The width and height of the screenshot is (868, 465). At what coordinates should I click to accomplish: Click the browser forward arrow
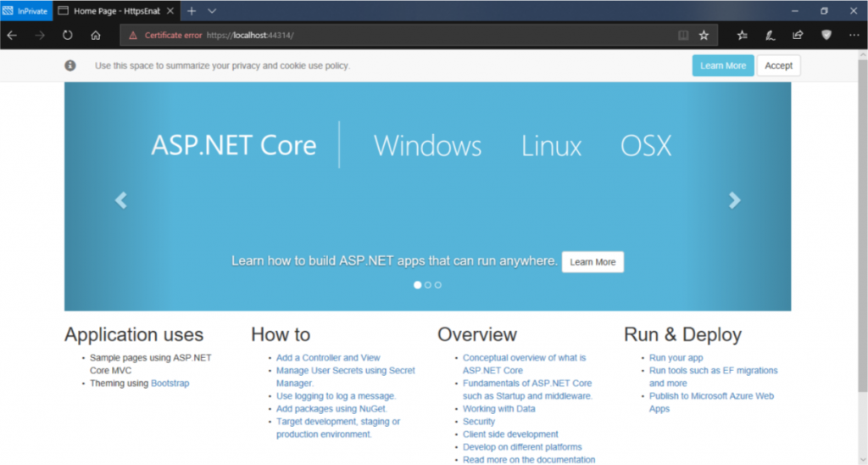40,35
